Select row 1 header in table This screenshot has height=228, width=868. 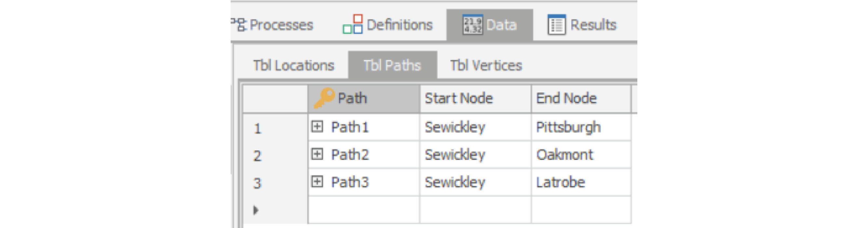click(275, 128)
